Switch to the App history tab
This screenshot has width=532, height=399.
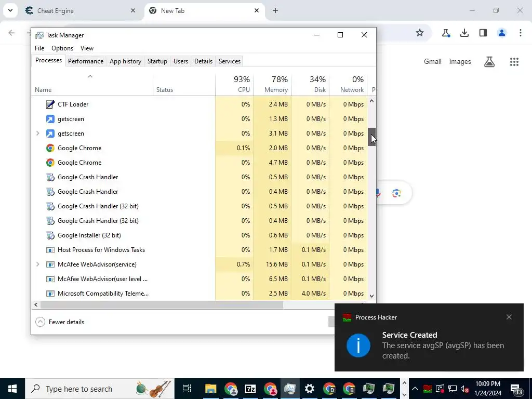click(x=125, y=61)
